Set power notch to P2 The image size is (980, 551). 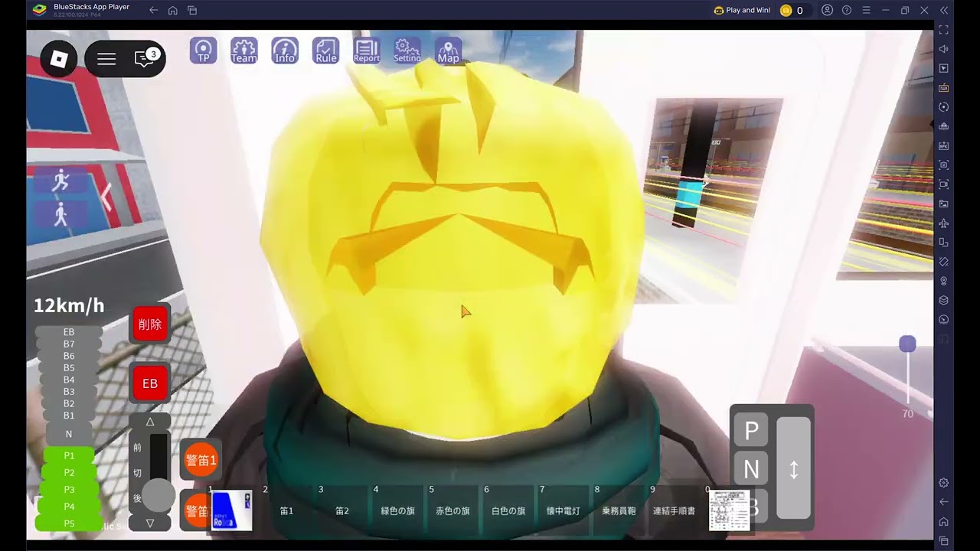click(x=69, y=473)
